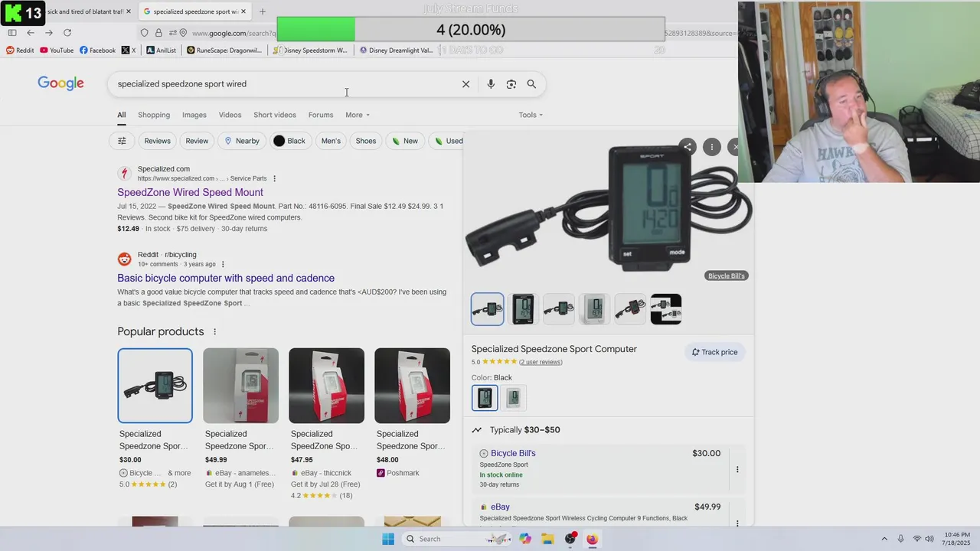Screen dimensions: 980x551
Task: Click the taskbar Search box
Action: (x=455, y=539)
